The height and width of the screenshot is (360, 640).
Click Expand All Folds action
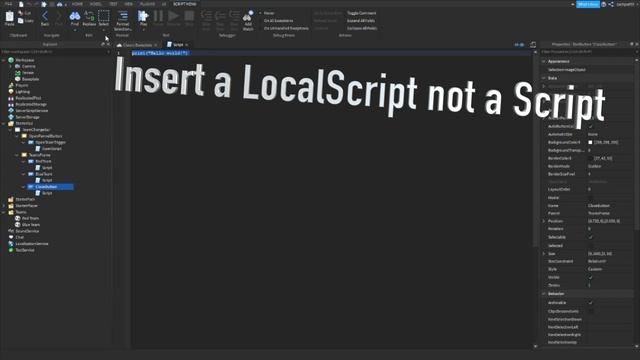tap(361, 20)
